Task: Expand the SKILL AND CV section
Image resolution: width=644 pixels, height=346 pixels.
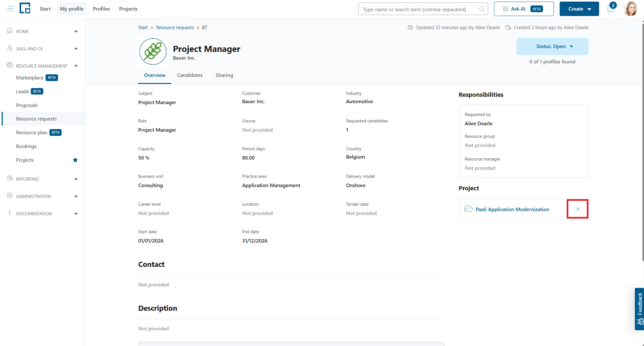Action: coord(76,49)
